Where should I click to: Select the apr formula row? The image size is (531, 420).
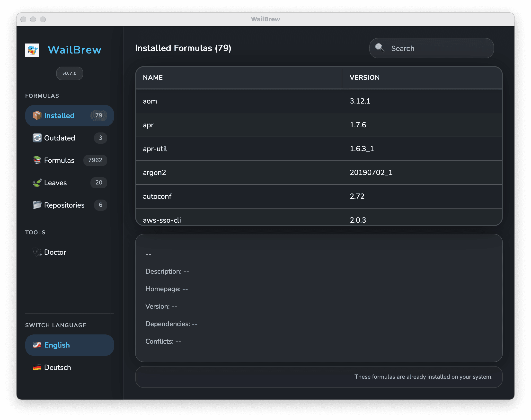pos(319,125)
